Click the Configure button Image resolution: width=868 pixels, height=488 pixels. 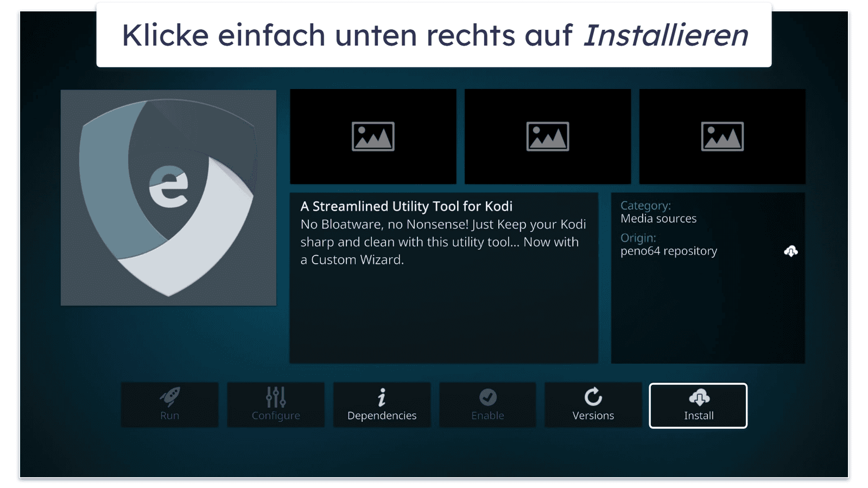point(276,405)
